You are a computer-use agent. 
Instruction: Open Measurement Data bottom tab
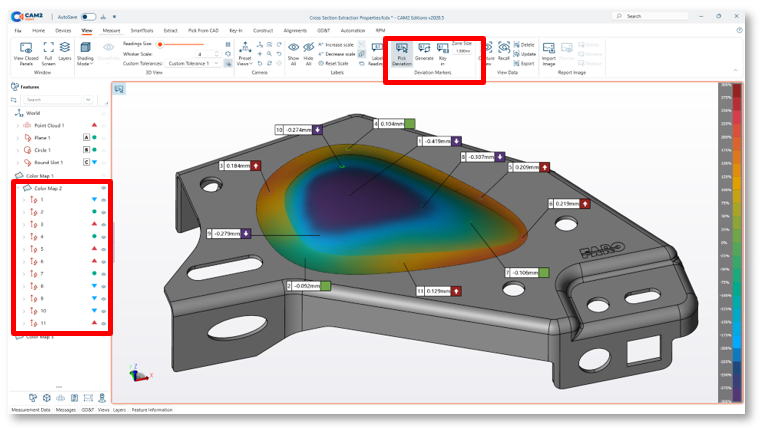(x=31, y=410)
